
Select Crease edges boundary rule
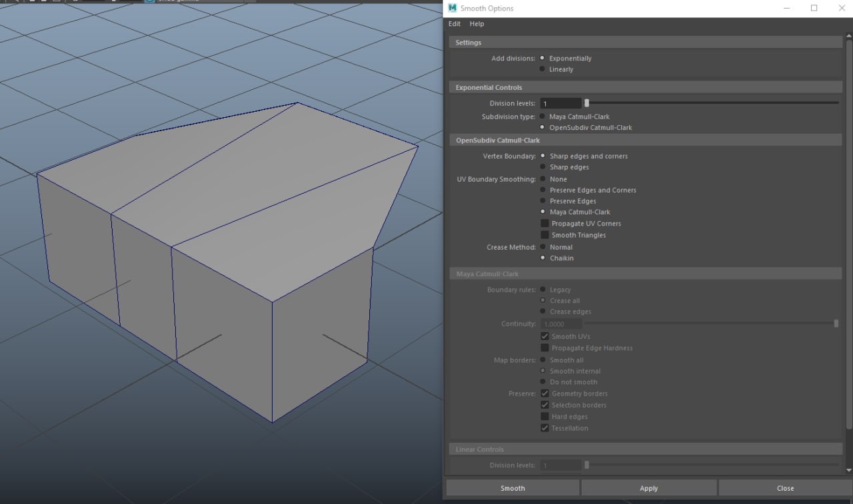542,311
